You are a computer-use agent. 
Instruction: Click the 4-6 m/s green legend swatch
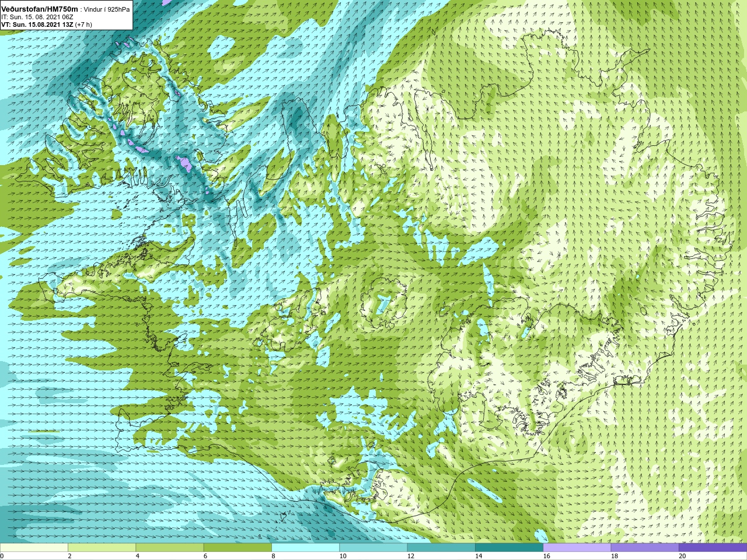click(x=169, y=548)
